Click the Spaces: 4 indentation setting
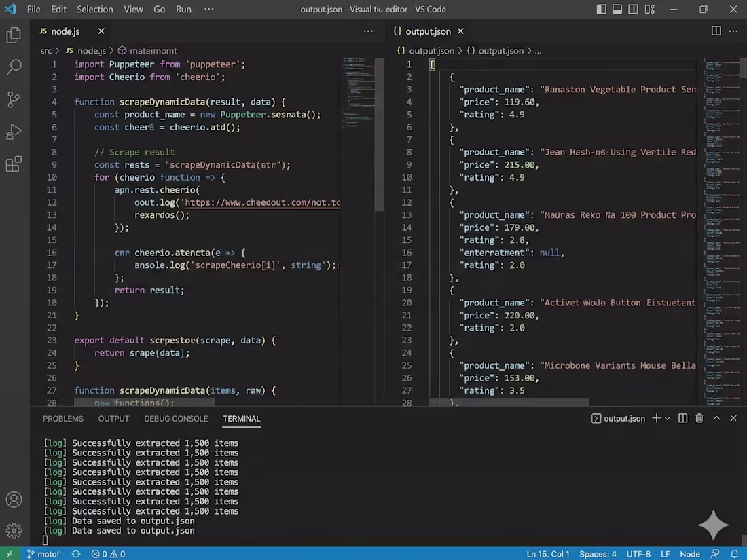This screenshot has width=747, height=560. [x=598, y=554]
